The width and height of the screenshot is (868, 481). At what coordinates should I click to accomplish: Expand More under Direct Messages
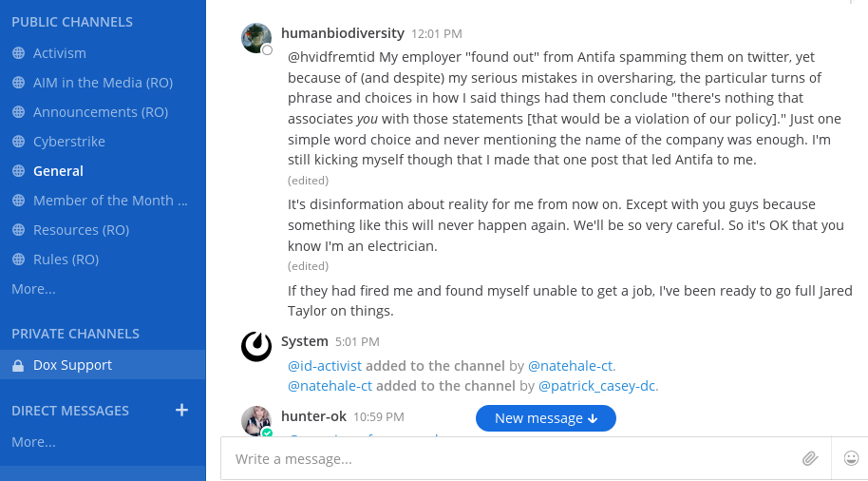(33, 442)
